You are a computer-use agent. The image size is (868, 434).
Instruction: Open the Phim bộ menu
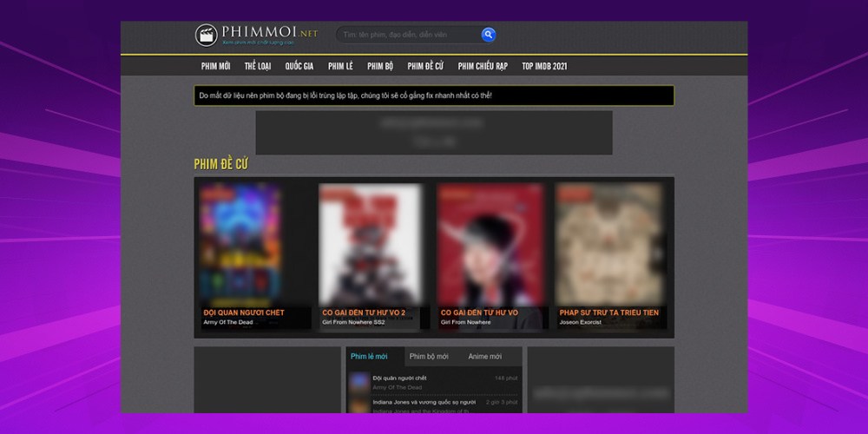(380, 67)
